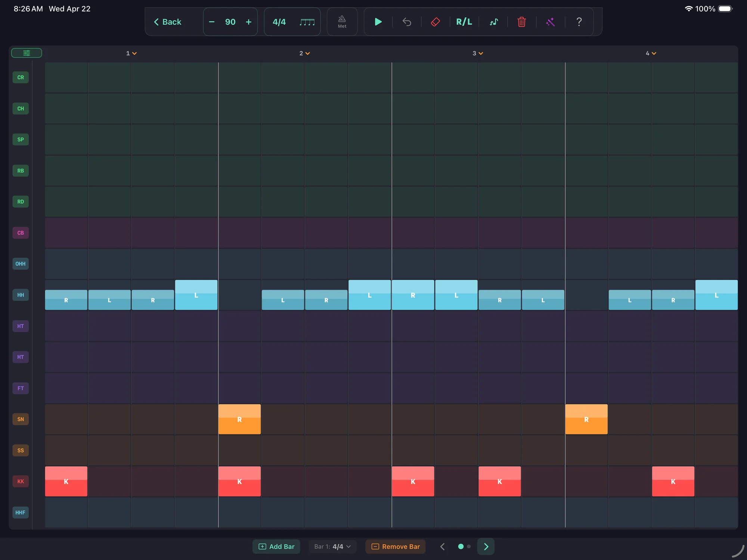Tap the 8:26 AM clock
The height and width of the screenshot is (560, 747).
tap(28, 9)
